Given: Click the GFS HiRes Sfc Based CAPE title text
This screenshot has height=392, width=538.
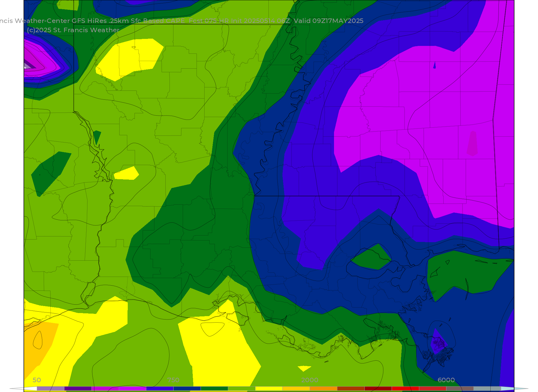Looking at the screenshot, I should (x=182, y=21).
